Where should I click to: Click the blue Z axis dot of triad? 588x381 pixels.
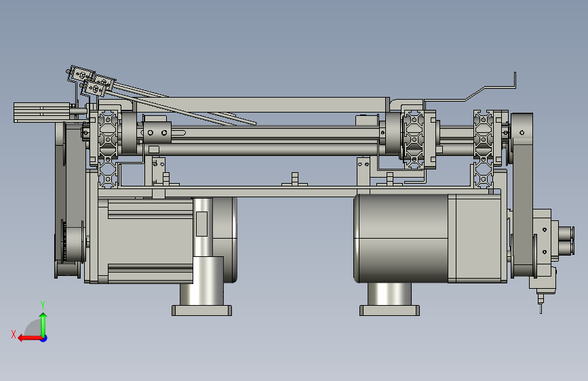(x=44, y=338)
